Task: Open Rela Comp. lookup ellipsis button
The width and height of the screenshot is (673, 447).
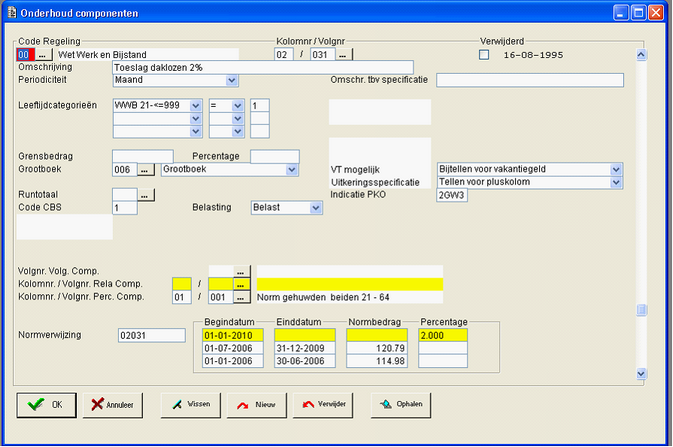Action: click(242, 284)
